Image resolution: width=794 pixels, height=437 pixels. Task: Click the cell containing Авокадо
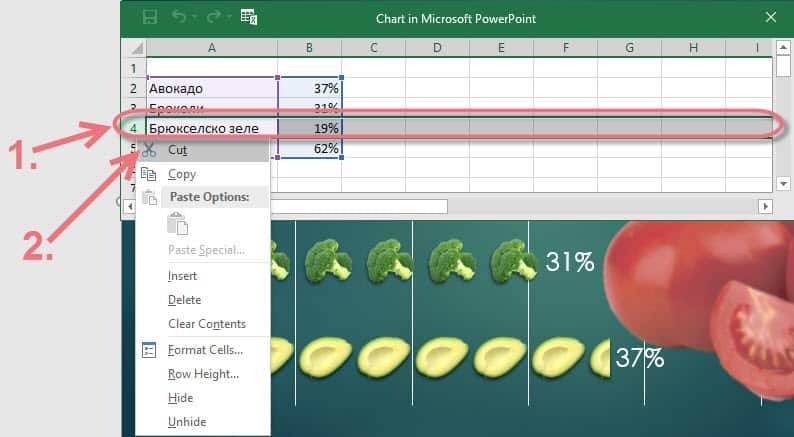click(212, 89)
